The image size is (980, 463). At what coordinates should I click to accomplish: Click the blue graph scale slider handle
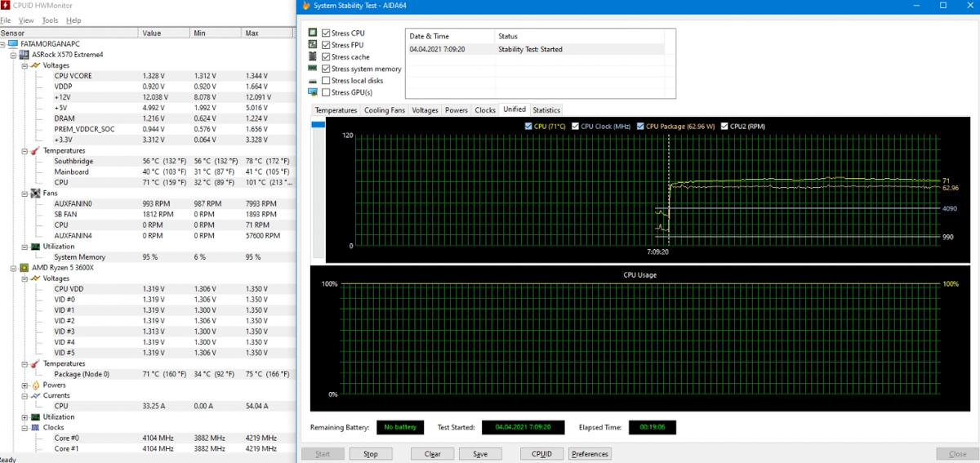click(318, 125)
